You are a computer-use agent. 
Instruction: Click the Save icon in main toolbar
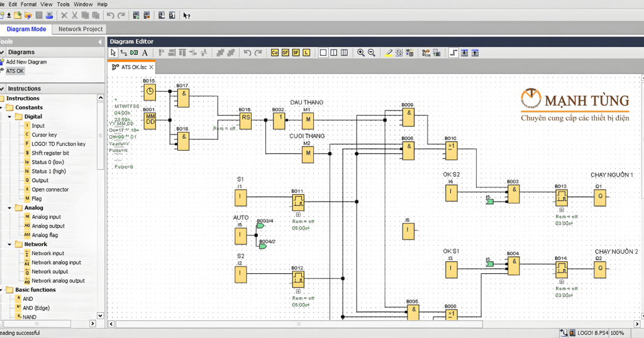pyautogui.click(x=39, y=15)
